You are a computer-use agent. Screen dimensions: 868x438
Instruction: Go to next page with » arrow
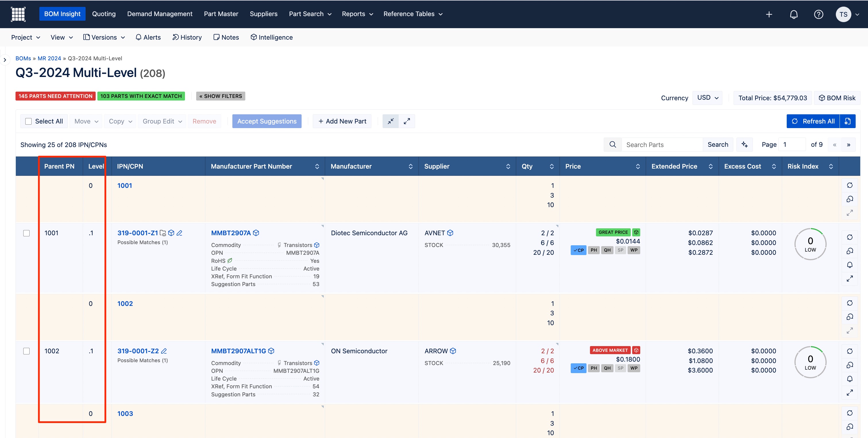click(x=848, y=144)
